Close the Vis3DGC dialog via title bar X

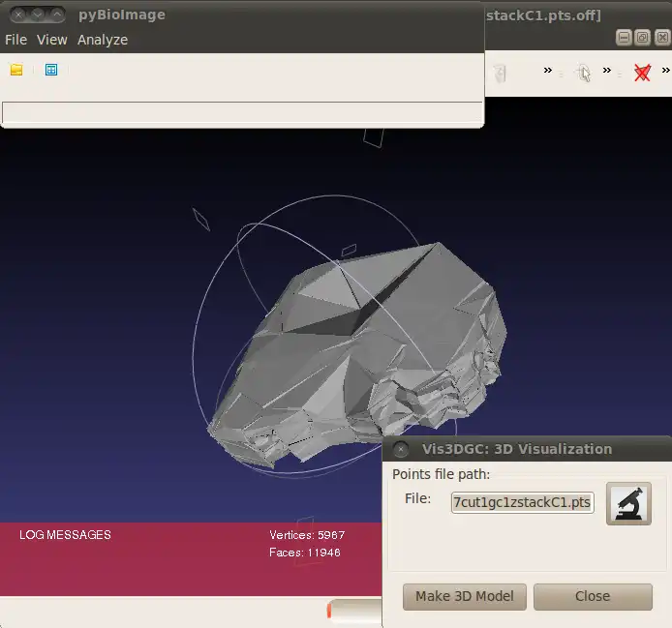(401, 449)
